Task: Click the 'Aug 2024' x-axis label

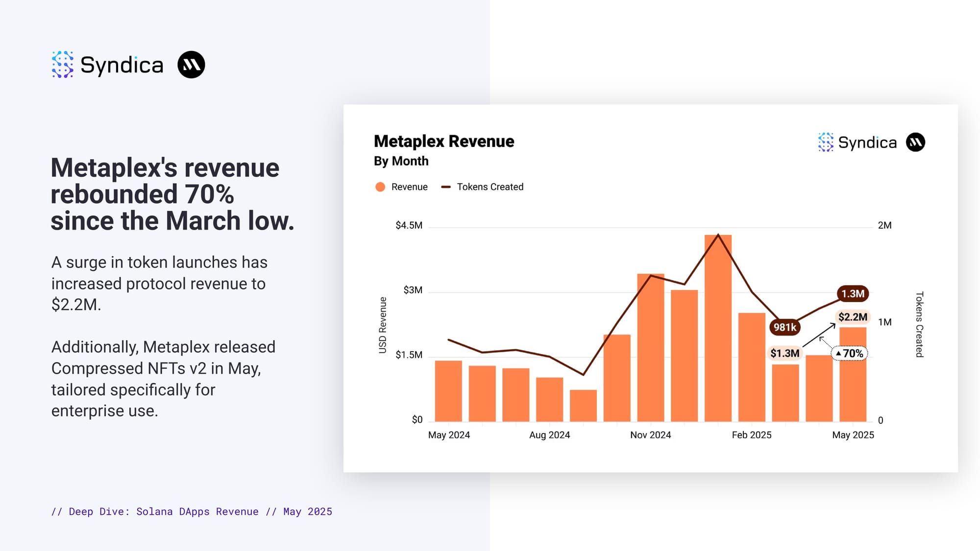Action: pos(549,435)
